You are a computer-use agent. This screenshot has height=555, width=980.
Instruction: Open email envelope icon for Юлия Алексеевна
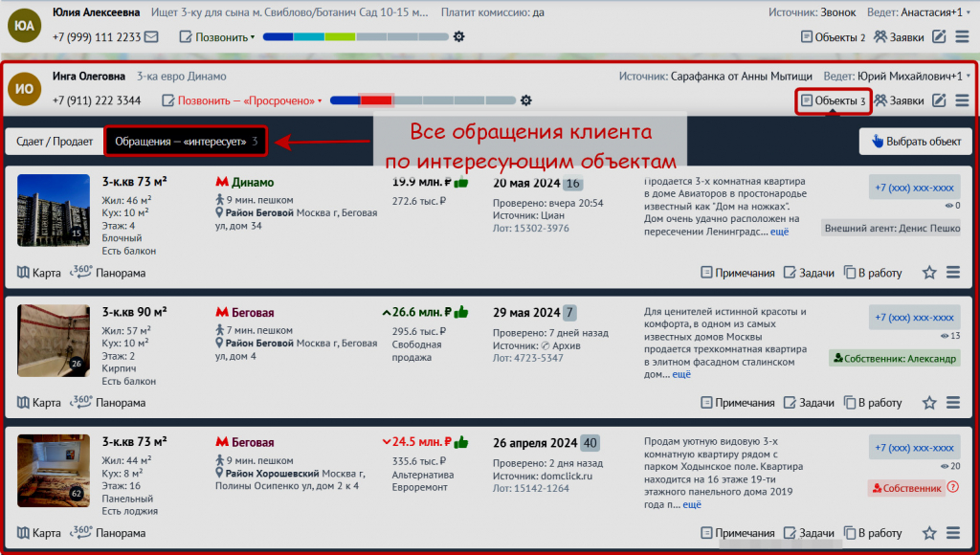151,37
